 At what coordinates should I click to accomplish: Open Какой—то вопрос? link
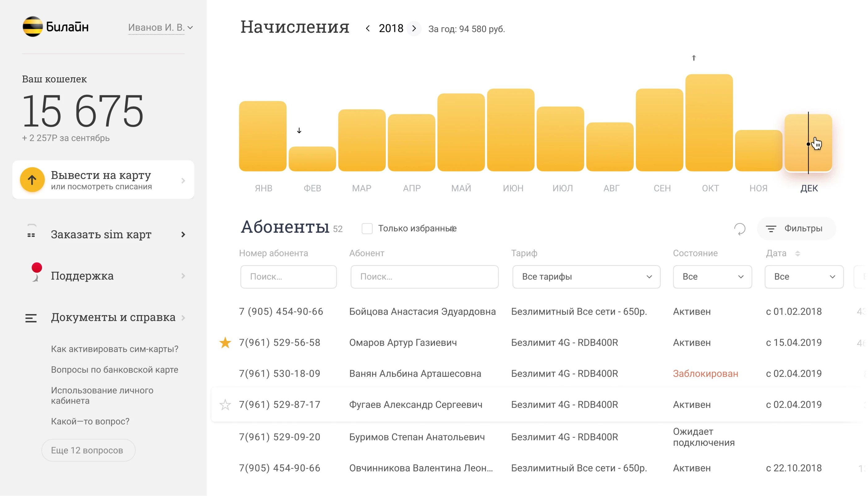coord(90,421)
